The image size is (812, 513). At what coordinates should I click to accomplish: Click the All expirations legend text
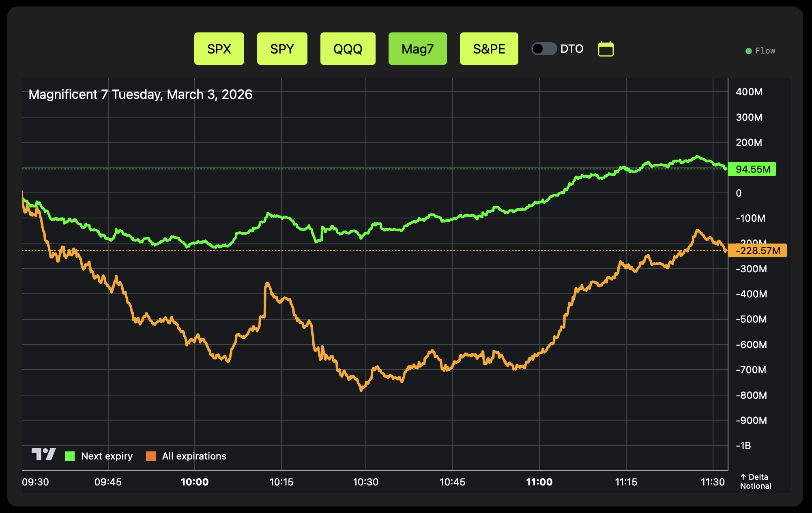[194, 456]
